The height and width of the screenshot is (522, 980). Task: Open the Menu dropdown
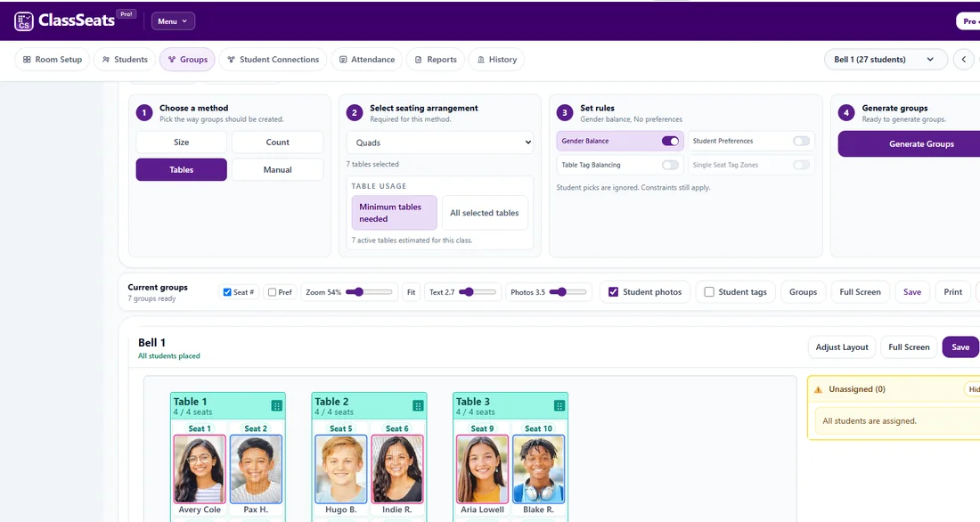point(173,21)
